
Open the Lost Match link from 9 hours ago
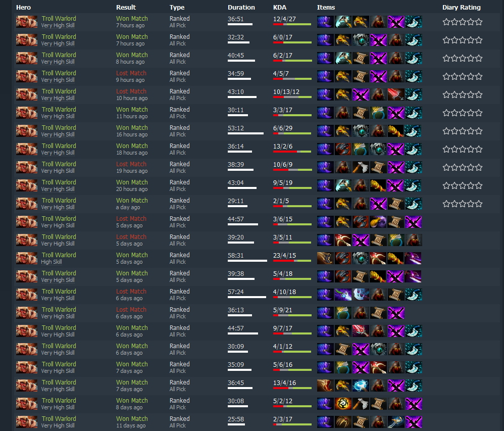[131, 73]
